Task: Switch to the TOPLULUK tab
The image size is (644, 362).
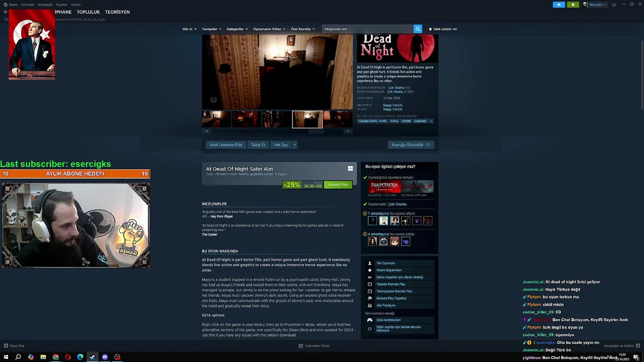Action: [88, 12]
